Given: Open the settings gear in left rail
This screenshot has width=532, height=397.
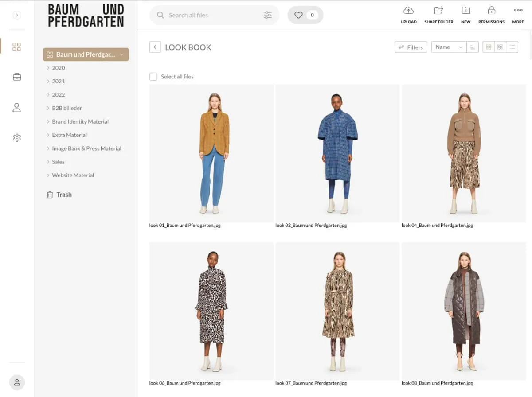Looking at the screenshot, I should 17,138.
